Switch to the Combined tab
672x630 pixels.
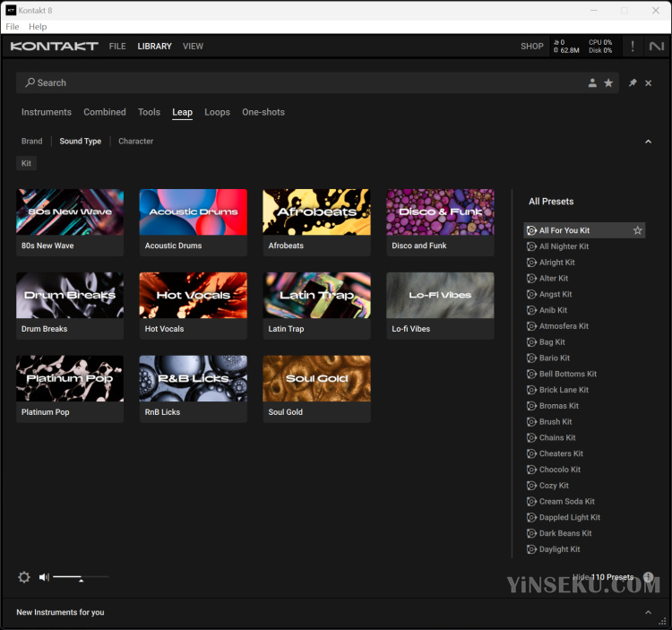105,112
